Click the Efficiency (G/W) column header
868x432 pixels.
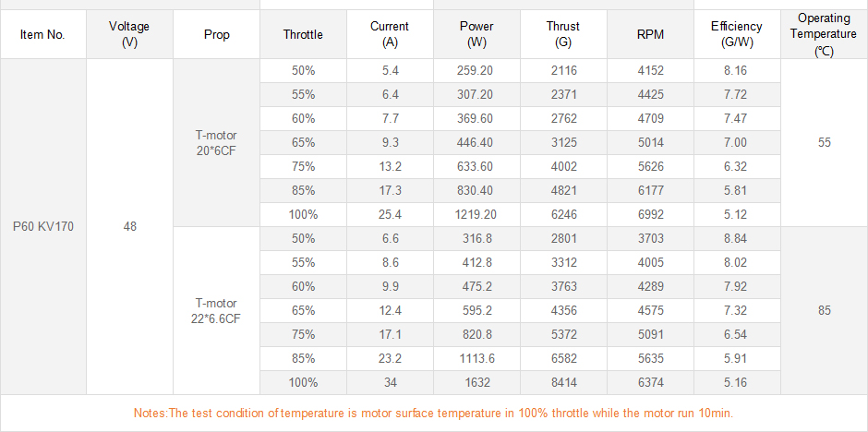pos(737,35)
